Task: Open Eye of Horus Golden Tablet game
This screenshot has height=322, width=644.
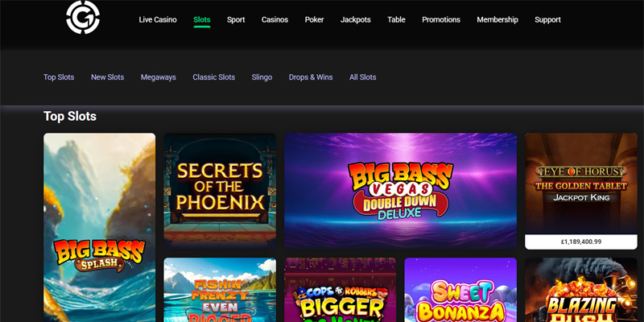Action: 580,184
